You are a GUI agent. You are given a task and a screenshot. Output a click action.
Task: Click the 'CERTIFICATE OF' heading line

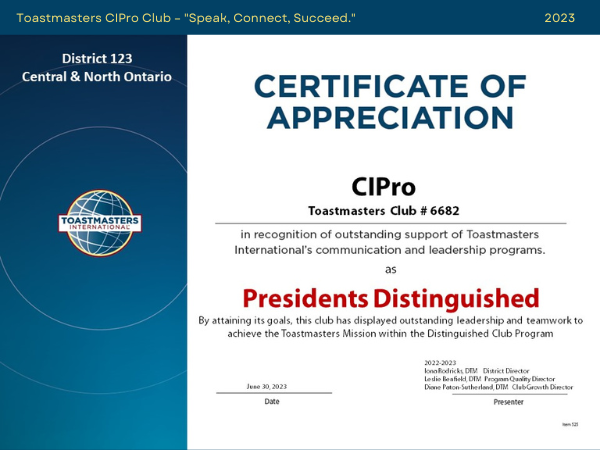pos(390,86)
